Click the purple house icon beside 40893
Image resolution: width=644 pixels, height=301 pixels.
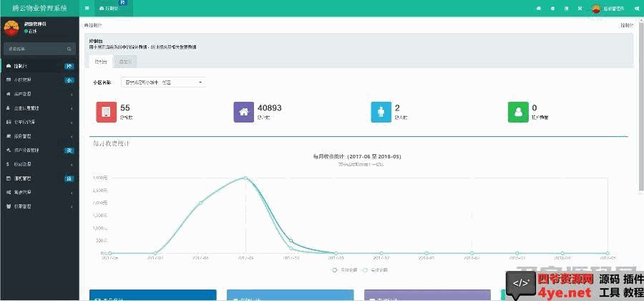click(243, 112)
